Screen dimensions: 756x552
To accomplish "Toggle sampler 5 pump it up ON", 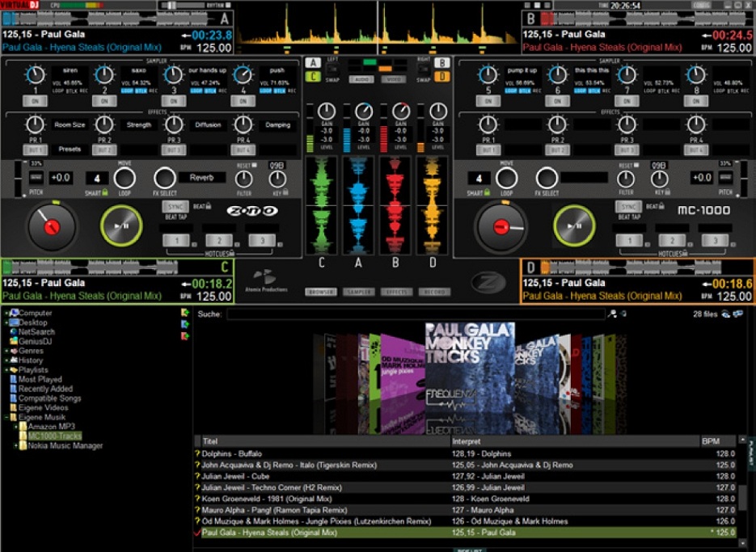I will [488, 101].
